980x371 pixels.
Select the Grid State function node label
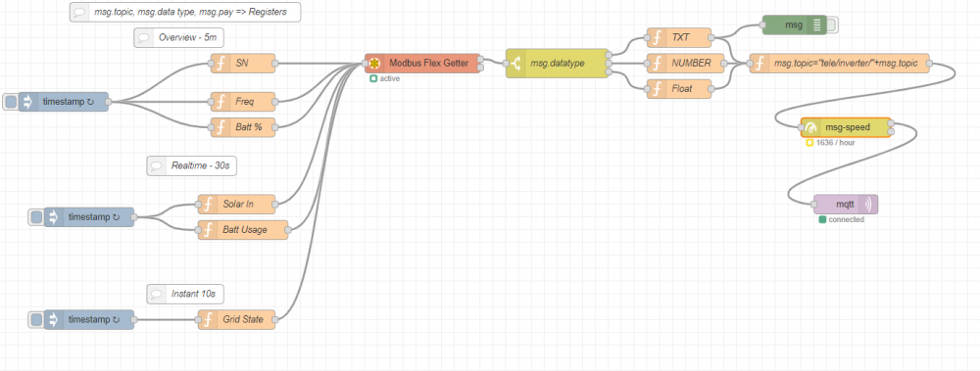click(243, 320)
